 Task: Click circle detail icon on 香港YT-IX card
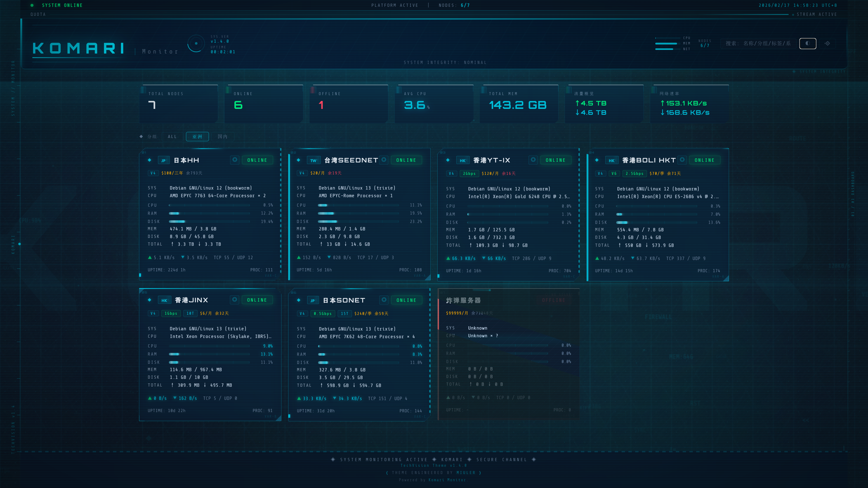533,160
